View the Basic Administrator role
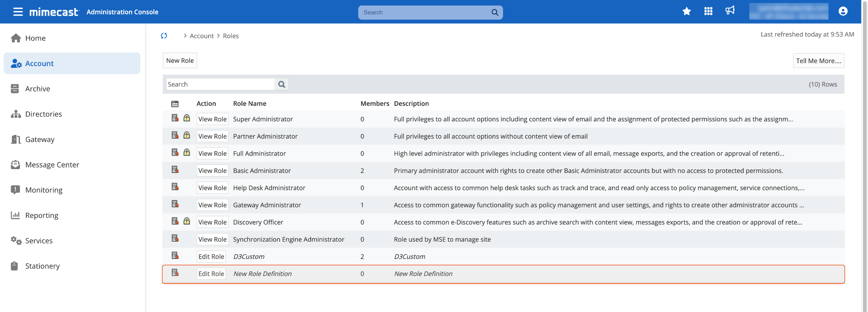The height and width of the screenshot is (312, 868). pyautogui.click(x=212, y=171)
